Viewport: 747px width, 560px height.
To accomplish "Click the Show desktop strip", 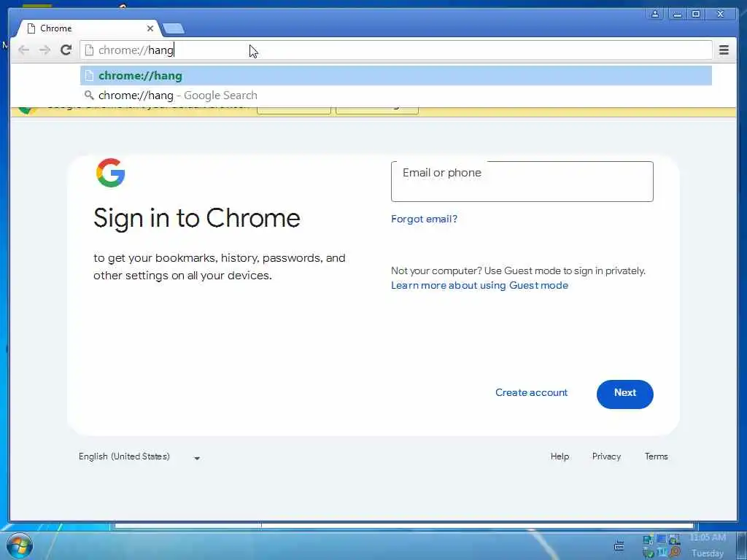I will (x=742, y=545).
